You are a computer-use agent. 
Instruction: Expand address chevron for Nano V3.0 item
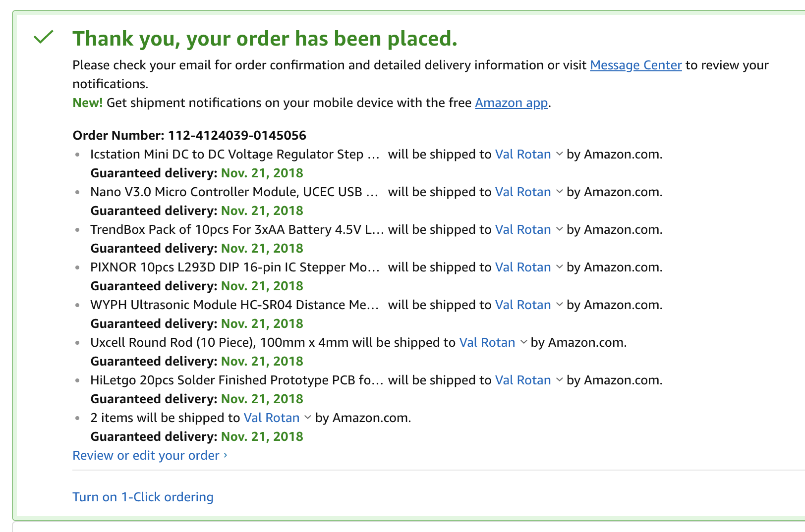(559, 192)
